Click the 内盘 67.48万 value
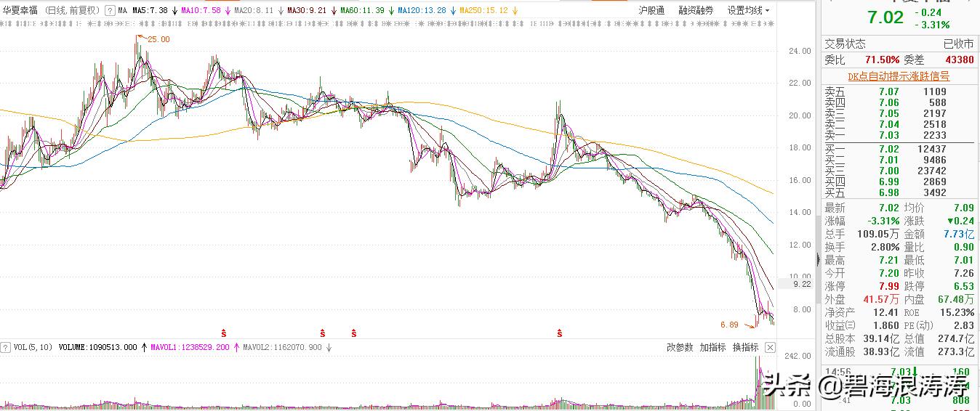Image resolution: width=980 pixels, height=411 pixels. pos(956,299)
